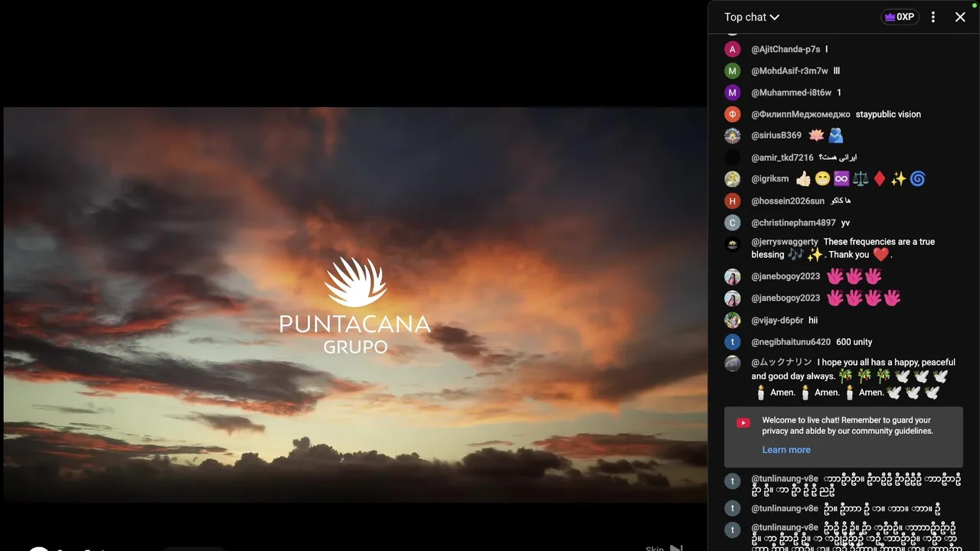Click the red diamond emoji in igriksm message
980x551 pixels.
tap(880, 179)
